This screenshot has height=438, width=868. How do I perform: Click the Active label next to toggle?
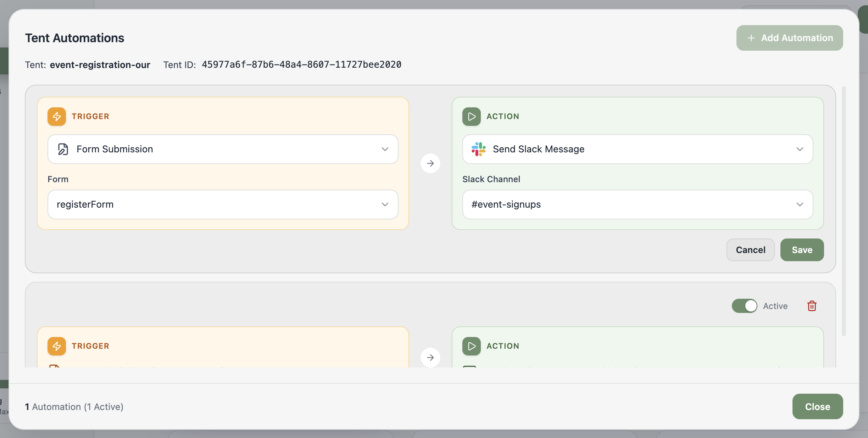click(x=775, y=306)
